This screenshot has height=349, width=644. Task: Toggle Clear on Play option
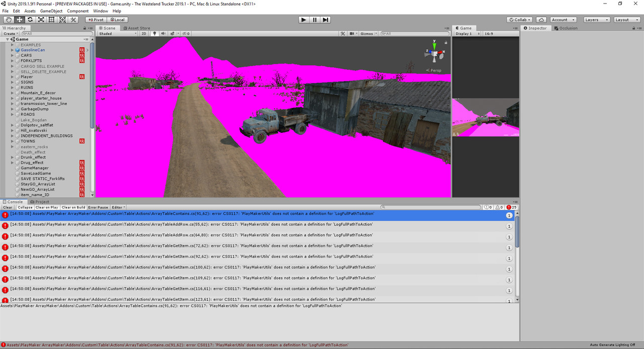[x=47, y=207]
